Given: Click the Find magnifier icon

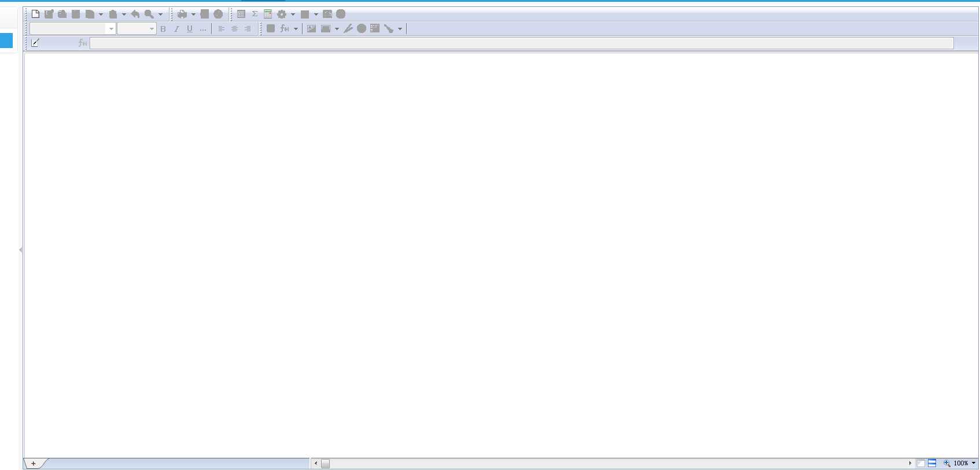Looking at the screenshot, I should pos(149,14).
